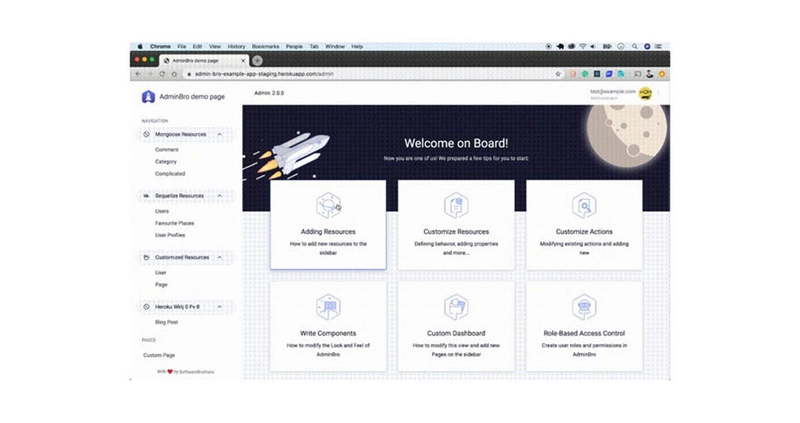Open the Users resource under Sequelize
Image resolution: width=800 pixels, height=423 pixels.
(162, 211)
